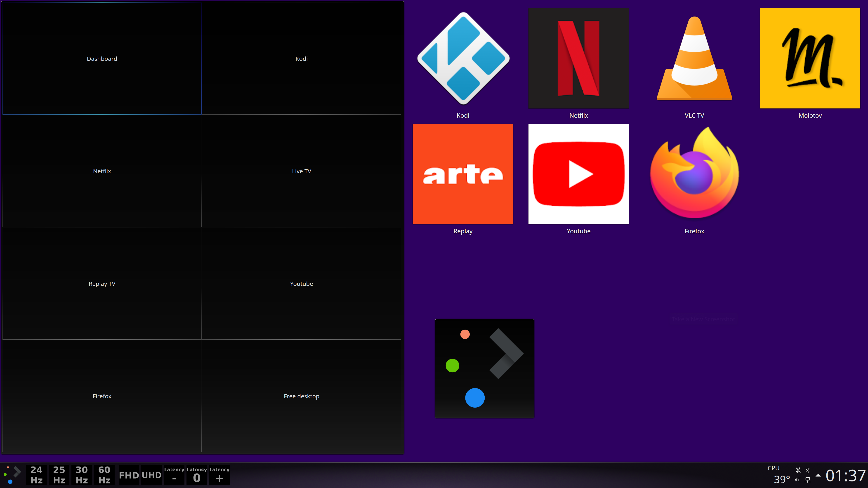The image size is (868, 488).
Task: Select the Netflix desktop tile in pager
Action: (102, 171)
